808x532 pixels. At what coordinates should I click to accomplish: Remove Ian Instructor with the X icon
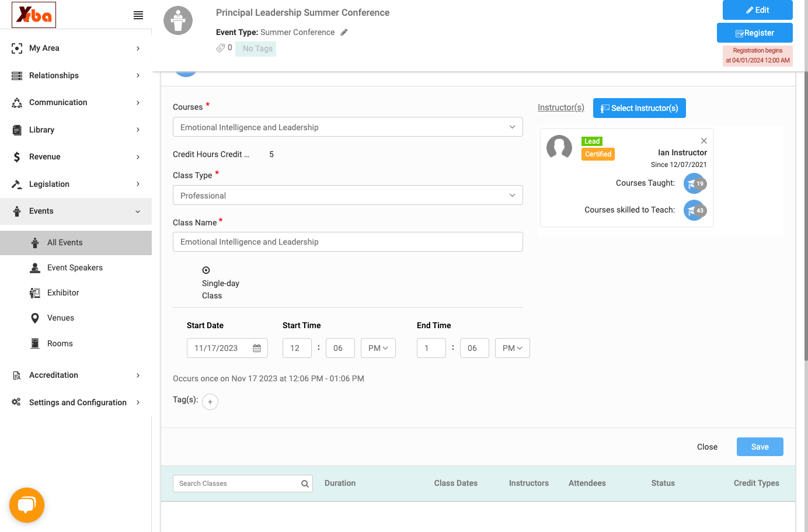point(704,141)
